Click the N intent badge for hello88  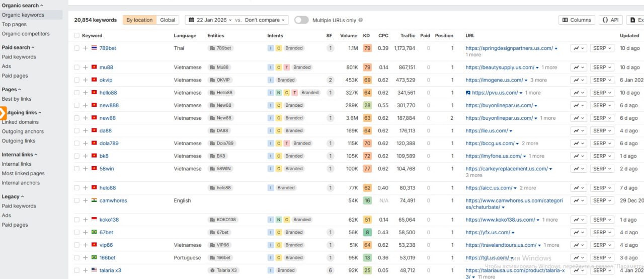278,93
